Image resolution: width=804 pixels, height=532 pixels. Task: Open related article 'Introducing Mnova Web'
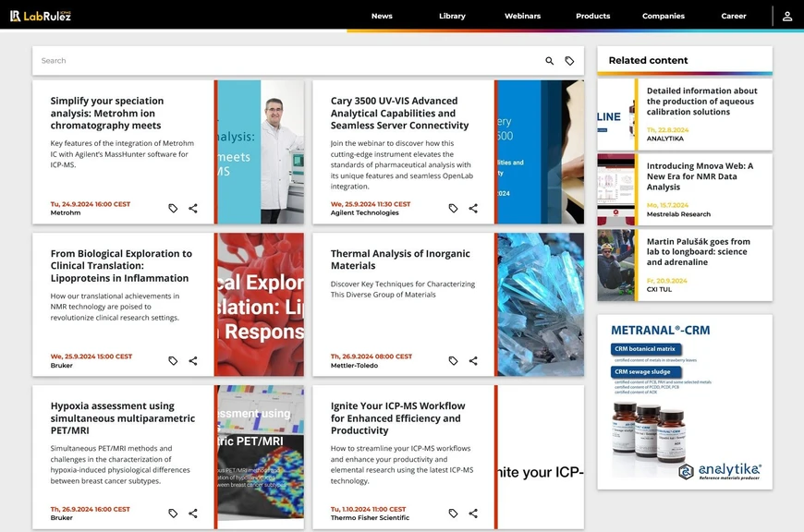coord(700,176)
